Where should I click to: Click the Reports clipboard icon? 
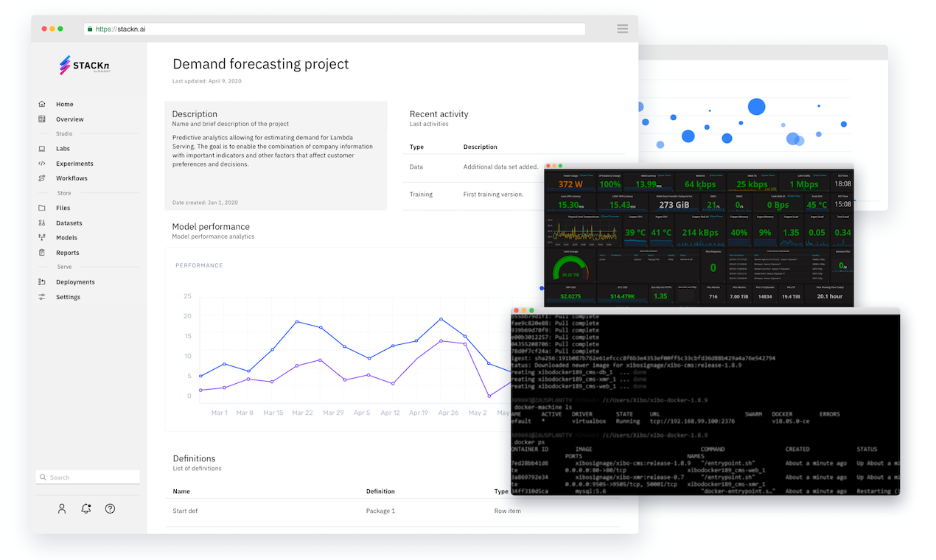pos(42,253)
